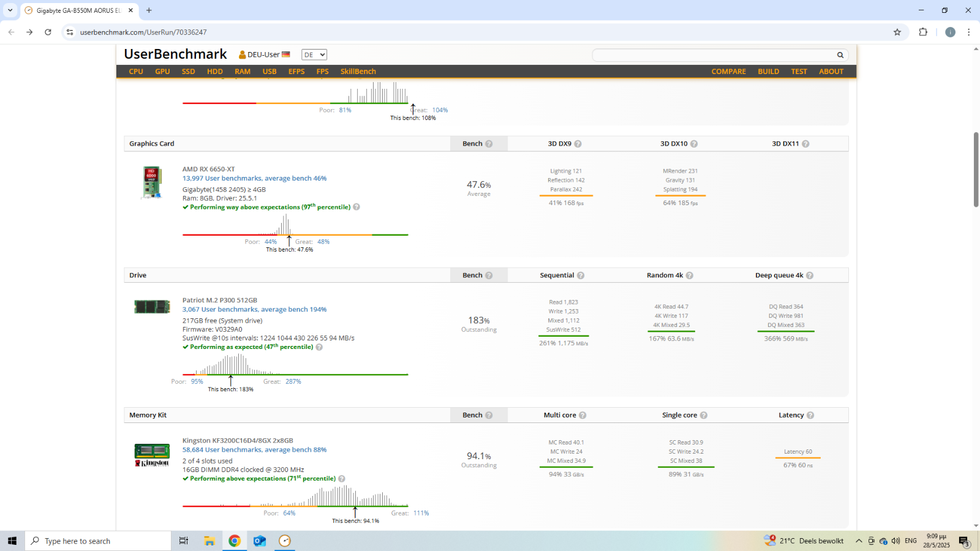Click help icon beside Memory Kit Bench
The height and width of the screenshot is (551, 980).
click(x=489, y=415)
